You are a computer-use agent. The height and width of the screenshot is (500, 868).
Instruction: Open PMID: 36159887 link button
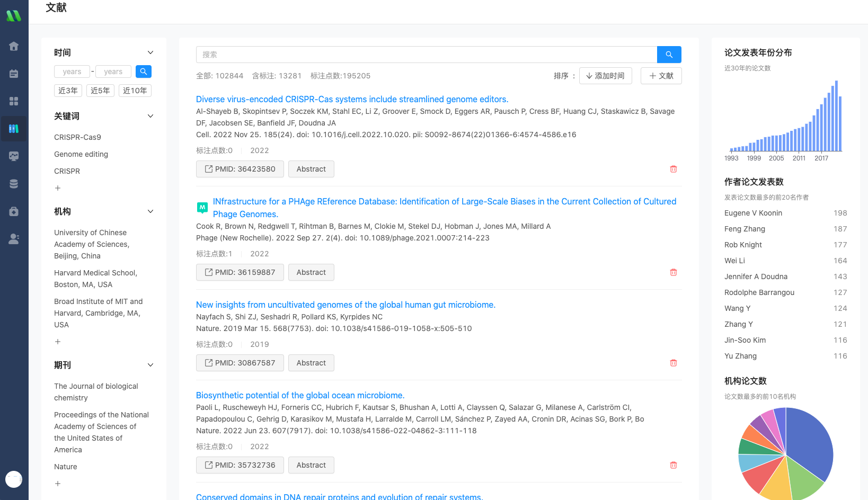[x=240, y=272]
